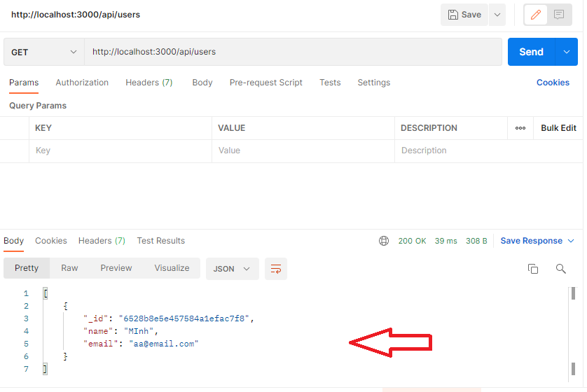Open the Save Response dropdown
The height and width of the screenshot is (392, 587).
[537, 241]
